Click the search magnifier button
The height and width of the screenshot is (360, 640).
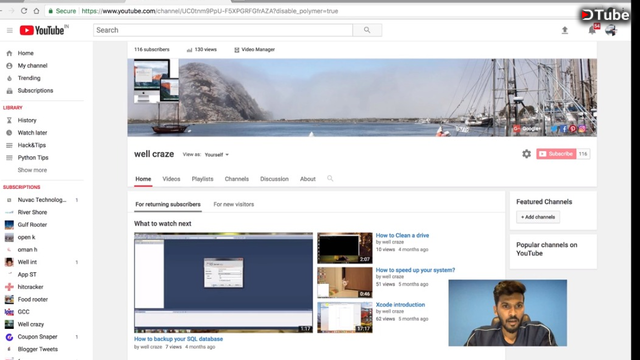coord(367,30)
